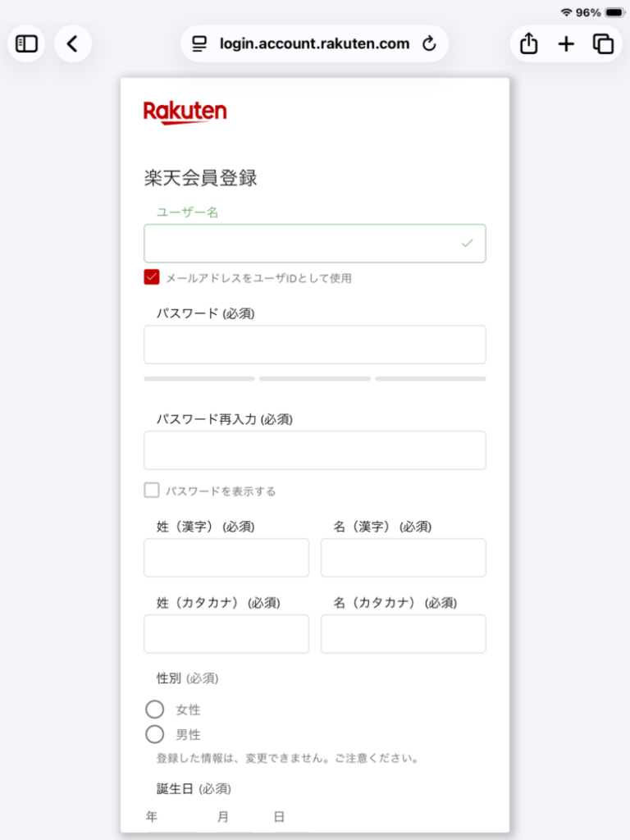Open page settings icon in address bar

[199, 44]
